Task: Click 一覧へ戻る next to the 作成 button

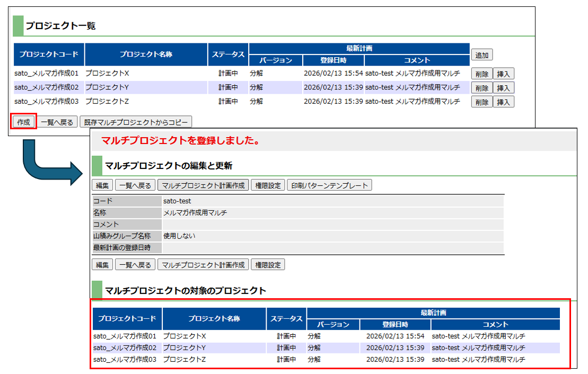Action: [x=58, y=122]
